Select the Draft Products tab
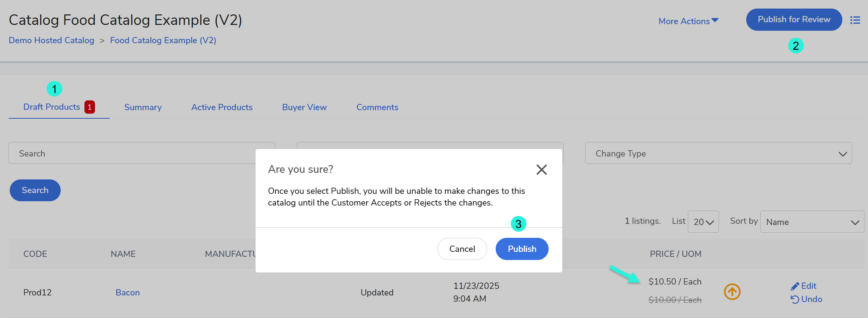Image resolution: width=868 pixels, height=318 pixels. click(52, 107)
